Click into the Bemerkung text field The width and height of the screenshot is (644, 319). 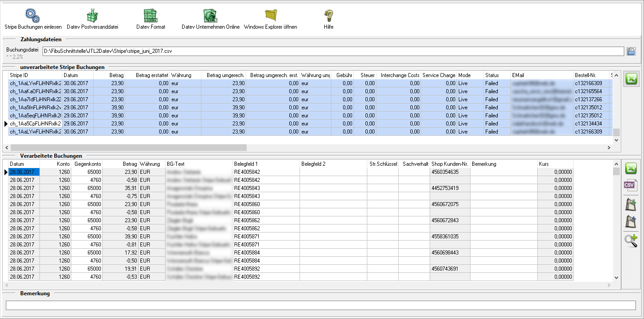(x=320, y=306)
